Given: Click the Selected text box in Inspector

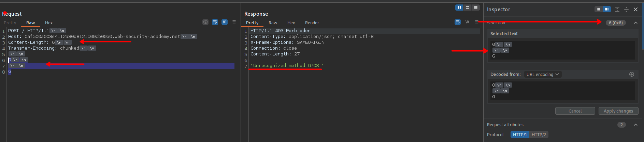Looking at the screenshot, I should point(562,50).
